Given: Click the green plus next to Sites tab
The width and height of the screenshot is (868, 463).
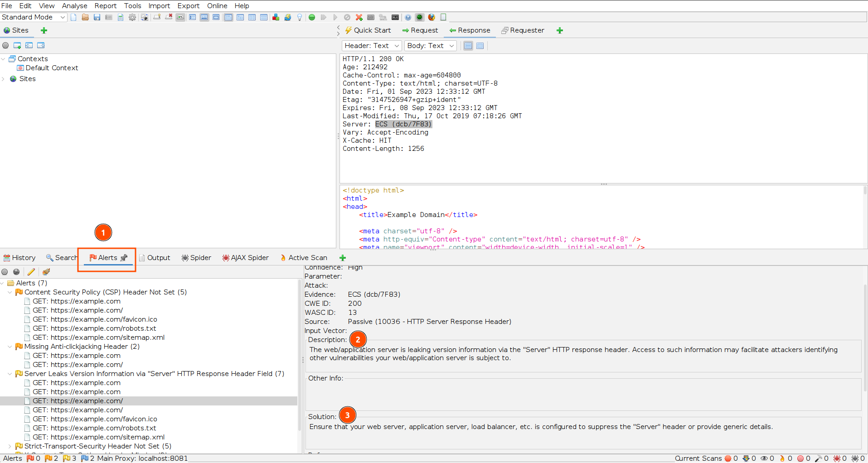Looking at the screenshot, I should coord(44,30).
